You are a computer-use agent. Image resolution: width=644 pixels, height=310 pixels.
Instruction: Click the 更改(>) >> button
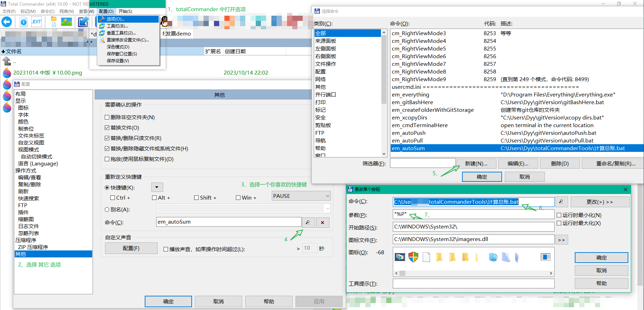point(600,202)
